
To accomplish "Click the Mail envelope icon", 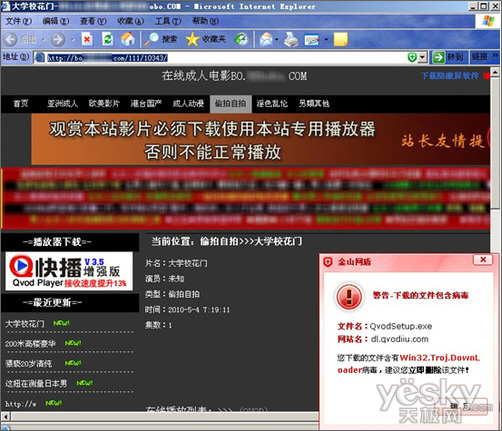I will pyautogui.click(x=266, y=39).
